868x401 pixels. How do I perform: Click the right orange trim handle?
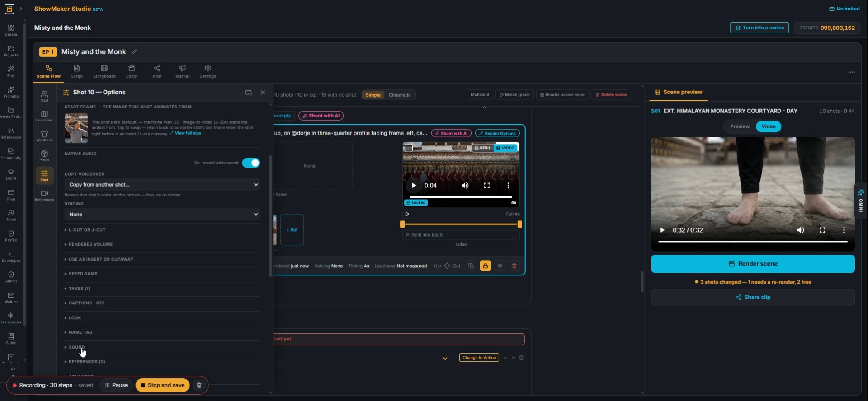519,224
